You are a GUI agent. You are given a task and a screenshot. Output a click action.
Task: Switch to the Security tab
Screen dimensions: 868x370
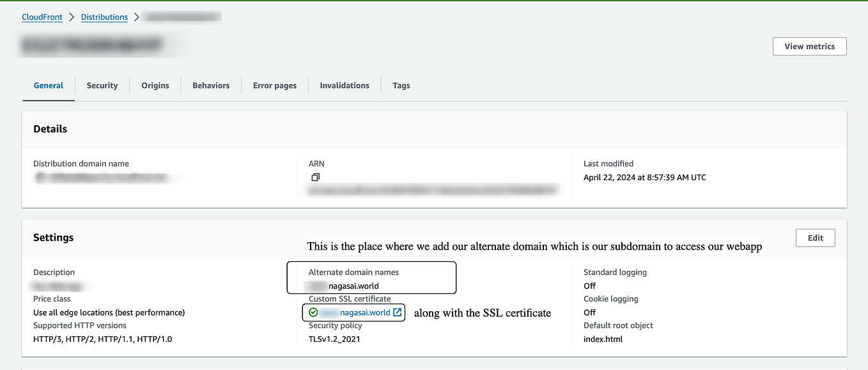102,85
